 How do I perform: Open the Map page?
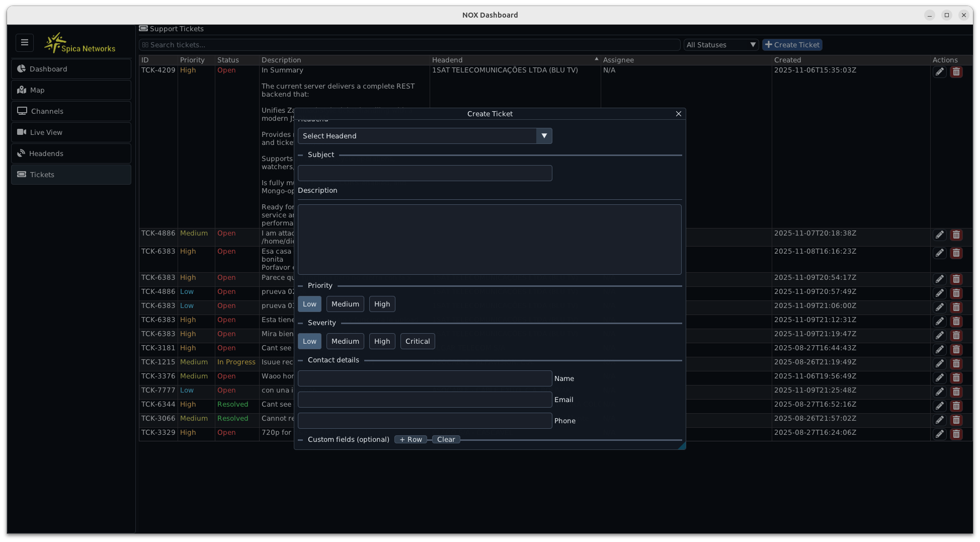pyautogui.click(x=71, y=90)
